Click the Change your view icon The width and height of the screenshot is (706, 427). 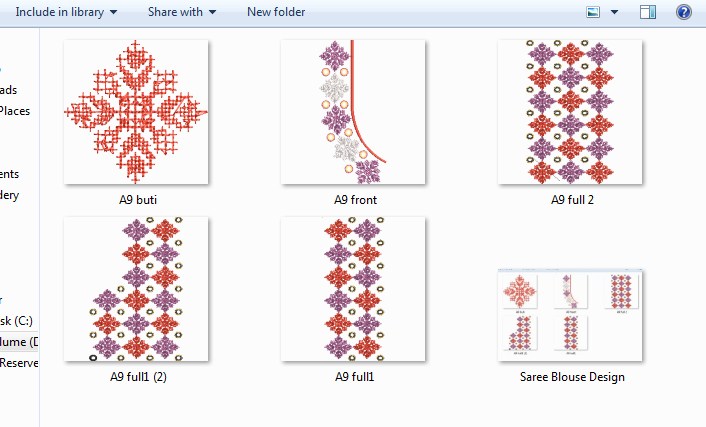click(x=594, y=12)
